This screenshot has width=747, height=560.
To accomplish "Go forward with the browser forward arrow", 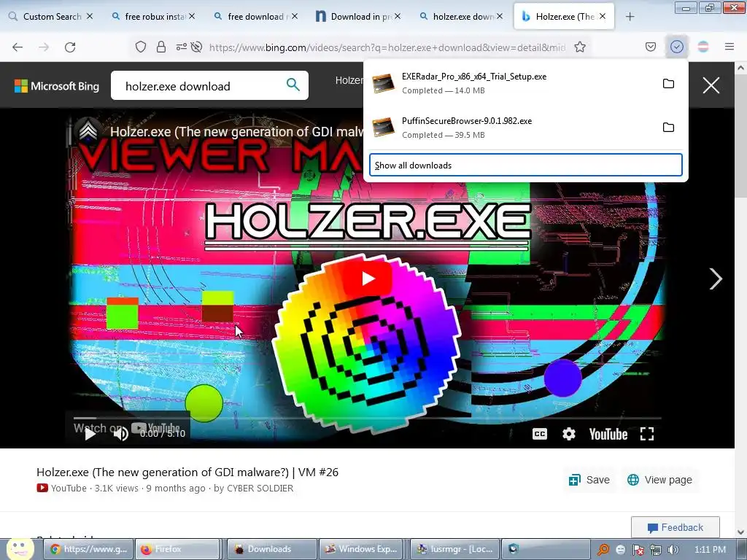I will pos(44,47).
